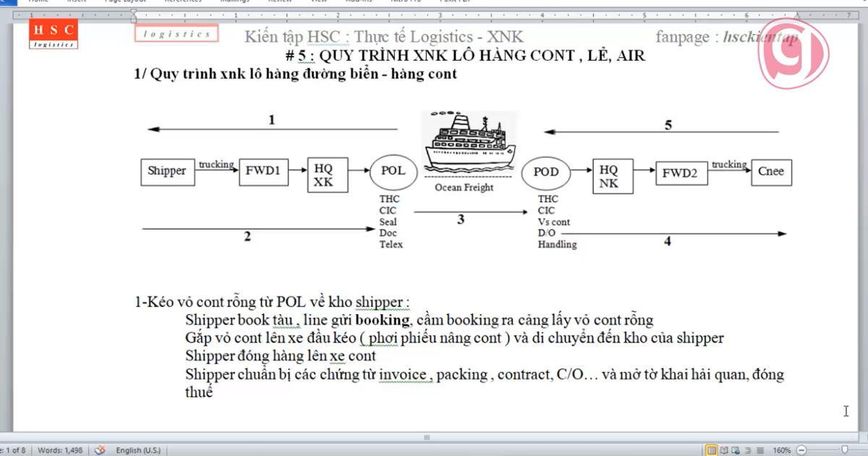Switch to Outline view
This screenshot has width=868, height=456.
coord(748,450)
